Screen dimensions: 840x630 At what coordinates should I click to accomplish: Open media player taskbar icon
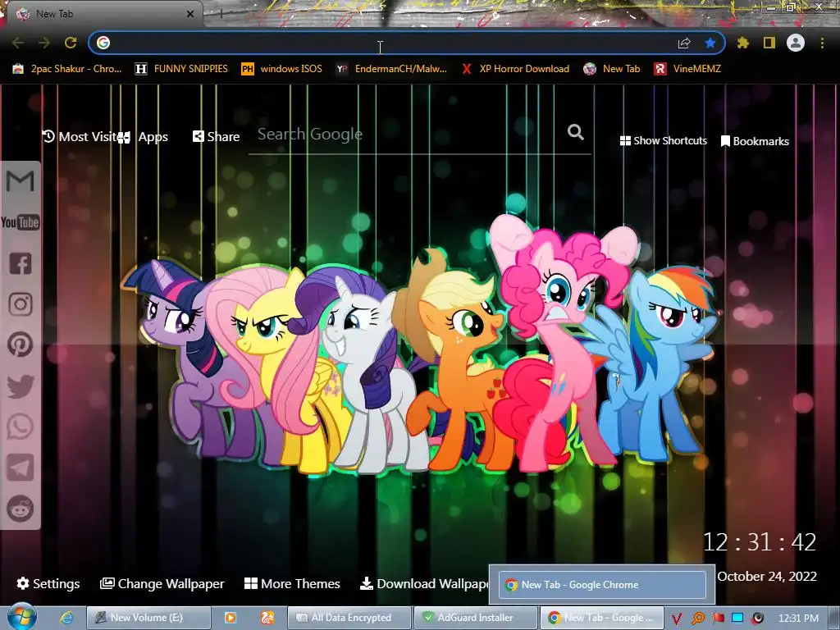click(x=231, y=618)
